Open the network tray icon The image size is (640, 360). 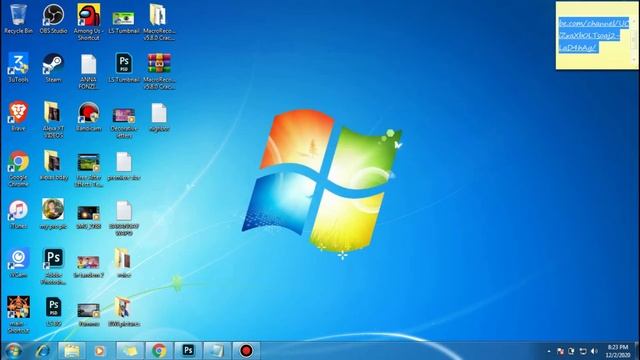click(x=583, y=351)
